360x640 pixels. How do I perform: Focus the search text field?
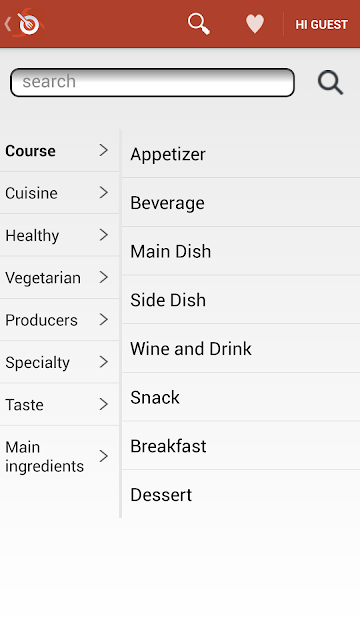[x=152, y=82]
